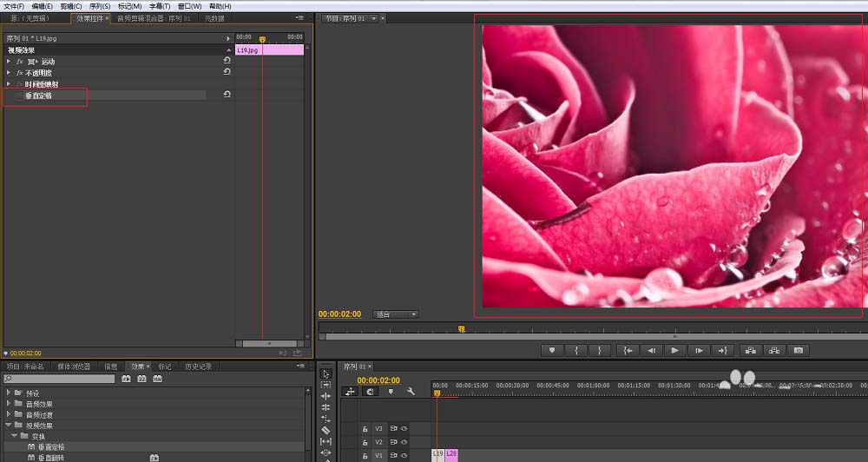Image resolution: width=868 pixels, height=462 pixels.
Task: Select the Selection arrow tool
Action: click(x=325, y=373)
